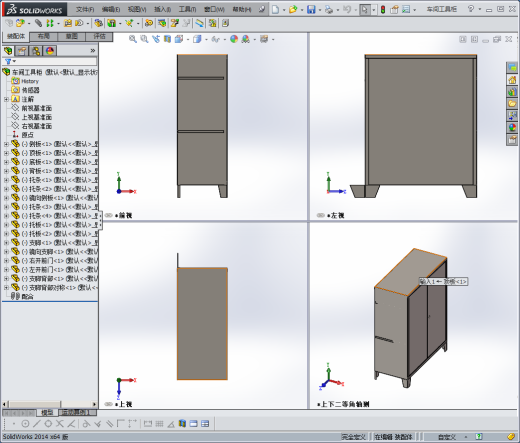This screenshot has width=520, height=443.
Task: Open the 文件(F) menu
Action: pos(85,9)
